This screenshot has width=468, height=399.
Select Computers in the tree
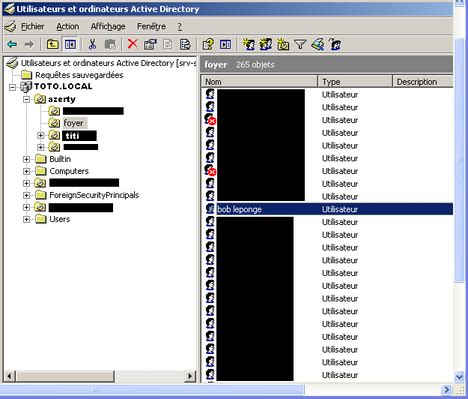click(x=69, y=171)
